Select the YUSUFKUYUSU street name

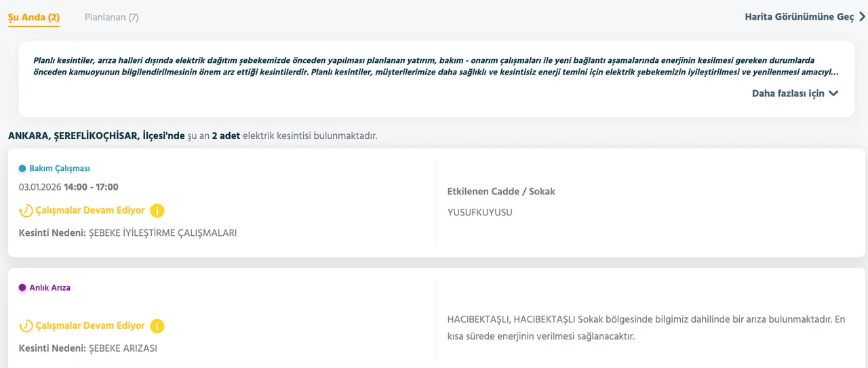(x=479, y=212)
